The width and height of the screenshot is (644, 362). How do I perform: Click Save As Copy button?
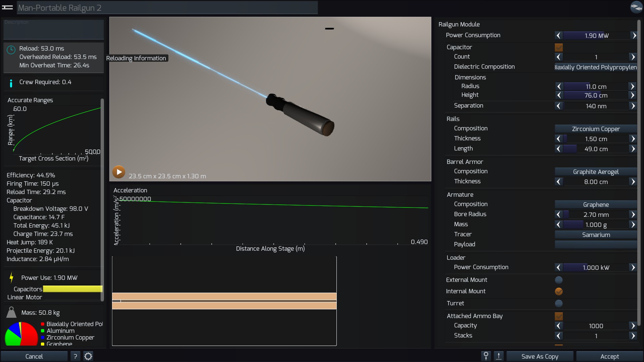pos(540,356)
